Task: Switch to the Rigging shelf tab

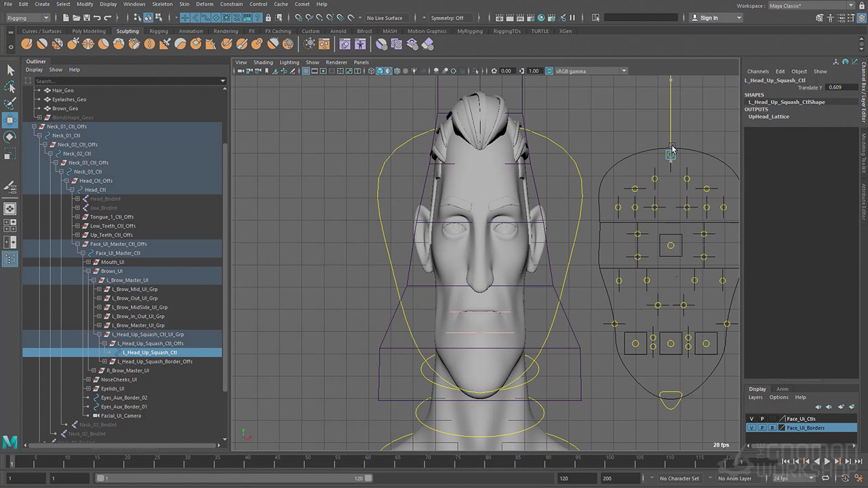Action: [x=159, y=31]
